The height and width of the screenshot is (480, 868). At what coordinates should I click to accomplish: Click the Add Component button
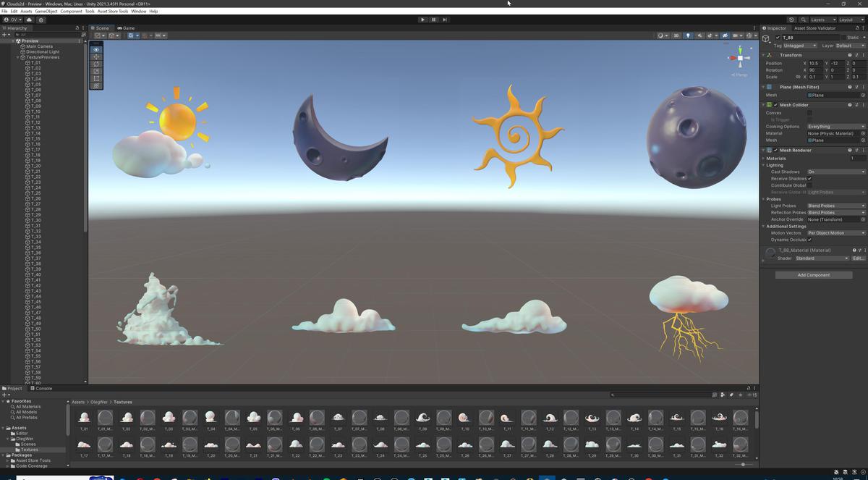click(813, 274)
